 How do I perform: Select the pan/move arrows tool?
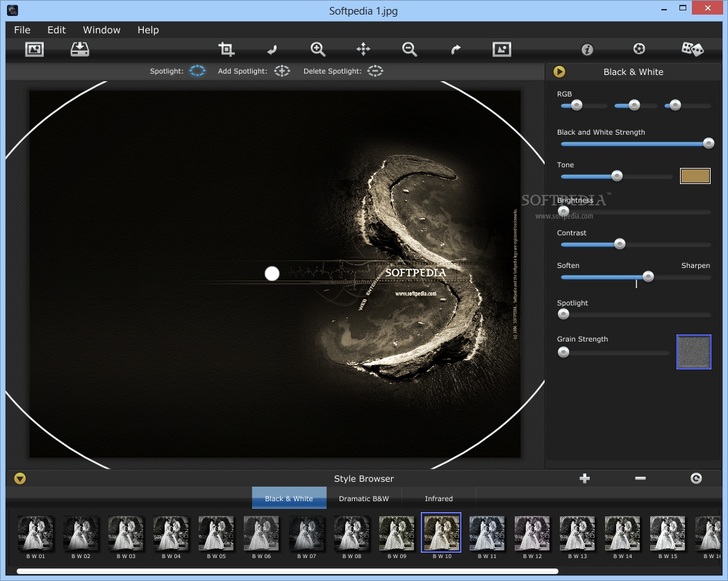tap(363, 49)
